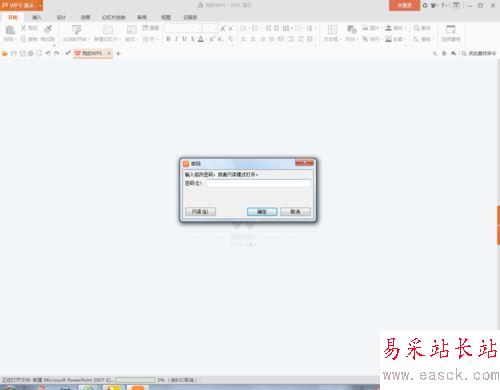Open the 幻灯片放映 (Slide Show) ribbon tab
This screenshot has height=390, width=500.
114,17
